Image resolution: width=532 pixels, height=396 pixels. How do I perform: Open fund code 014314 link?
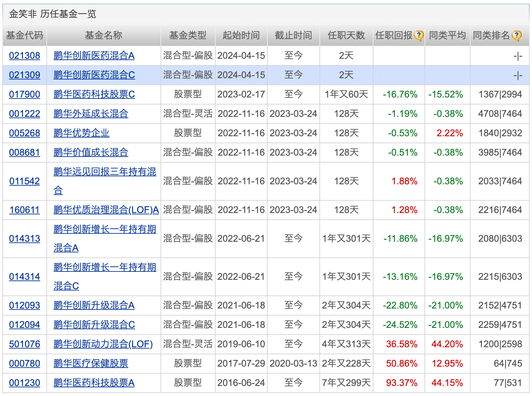pos(25,276)
